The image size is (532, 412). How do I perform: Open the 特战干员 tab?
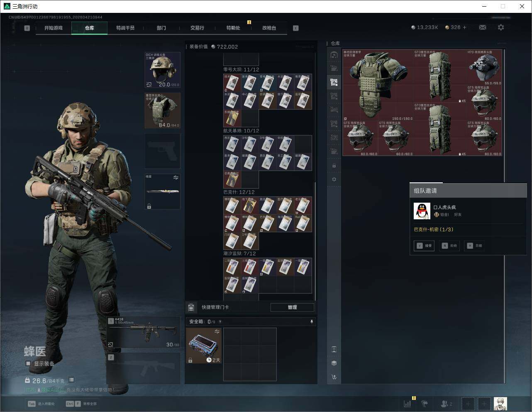click(125, 28)
